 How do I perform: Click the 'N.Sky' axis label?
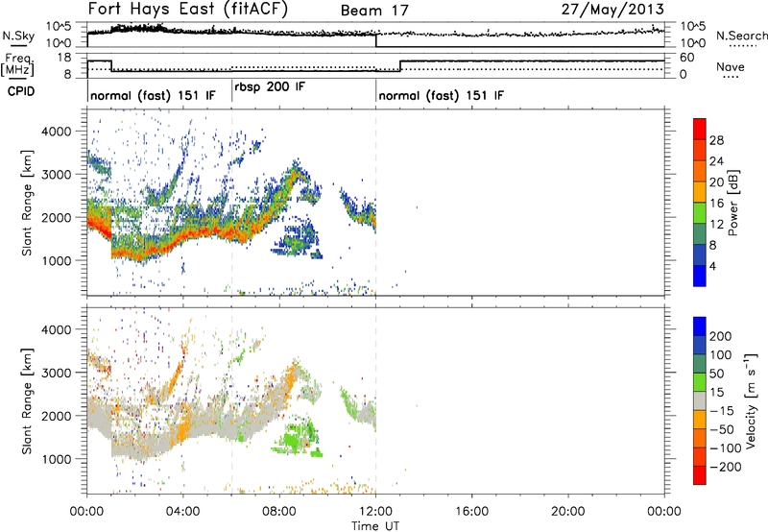coord(18,36)
